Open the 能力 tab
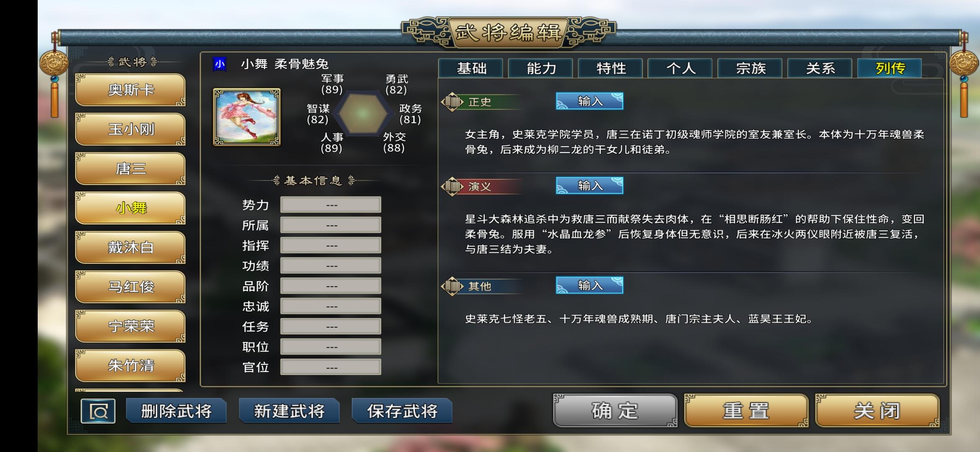This screenshot has width=980, height=452. pyautogui.click(x=541, y=68)
